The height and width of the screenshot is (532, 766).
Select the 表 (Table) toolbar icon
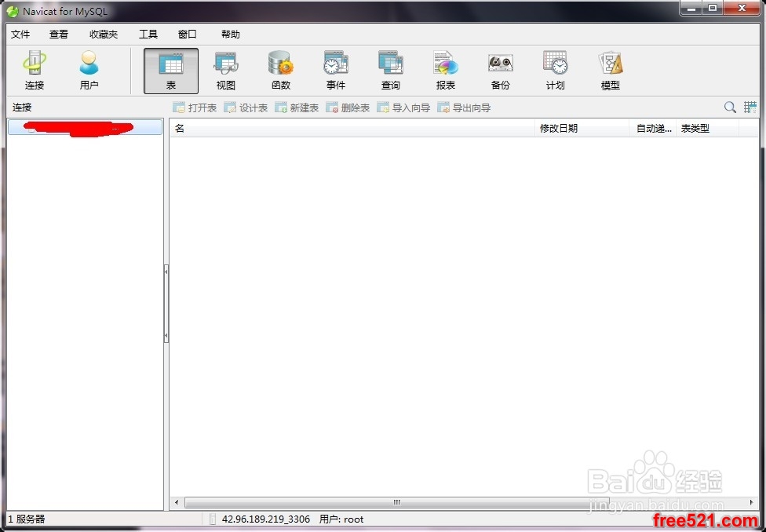(x=171, y=71)
